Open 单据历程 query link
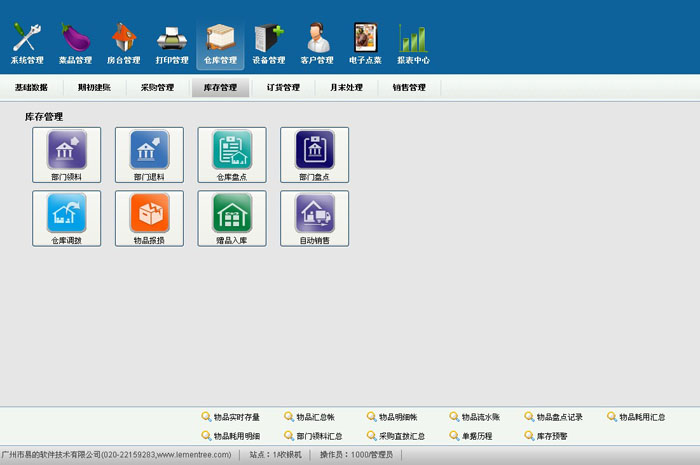 click(x=471, y=436)
